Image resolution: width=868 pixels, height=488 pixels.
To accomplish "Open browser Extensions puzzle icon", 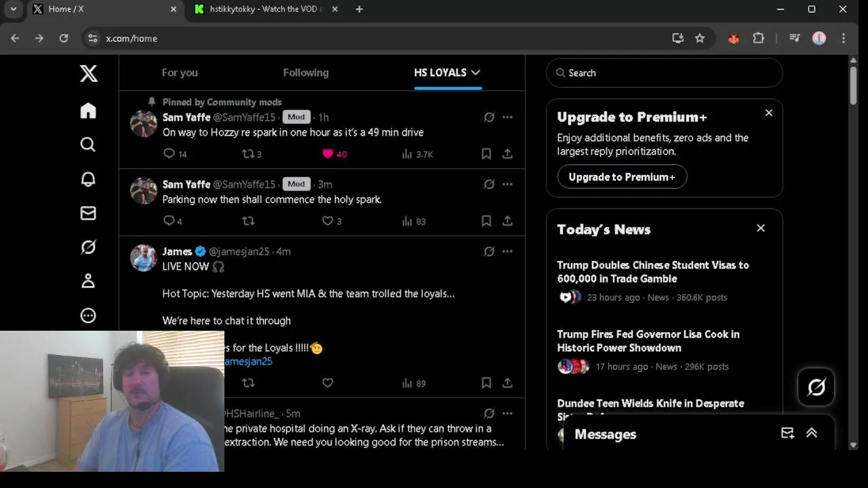I will pyautogui.click(x=759, y=39).
